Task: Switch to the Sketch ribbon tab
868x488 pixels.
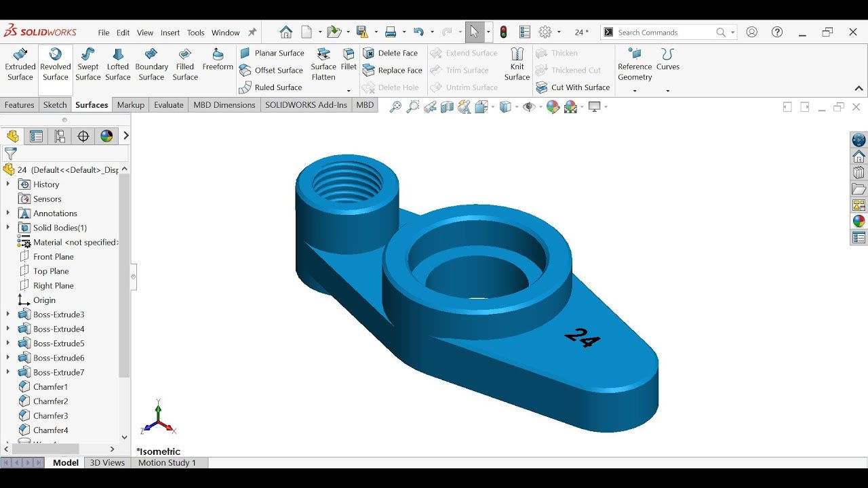Action: 55,105
